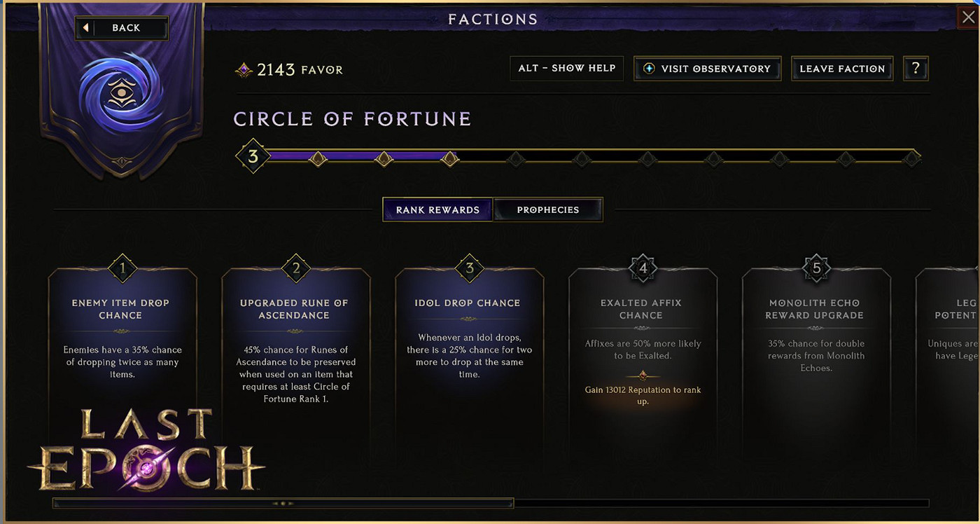Click the purple favor currency icon
Screen dimensions: 980x524
pyautogui.click(x=244, y=69)
